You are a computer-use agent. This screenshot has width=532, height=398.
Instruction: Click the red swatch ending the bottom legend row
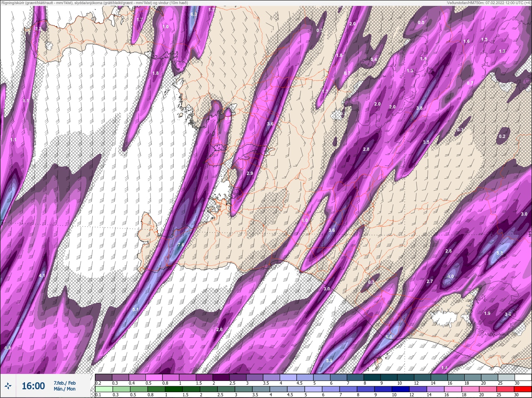523,389
